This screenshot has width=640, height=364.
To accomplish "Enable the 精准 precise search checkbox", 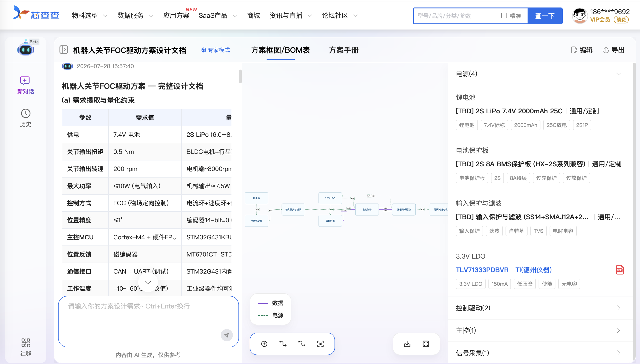I will pos(504,15).
